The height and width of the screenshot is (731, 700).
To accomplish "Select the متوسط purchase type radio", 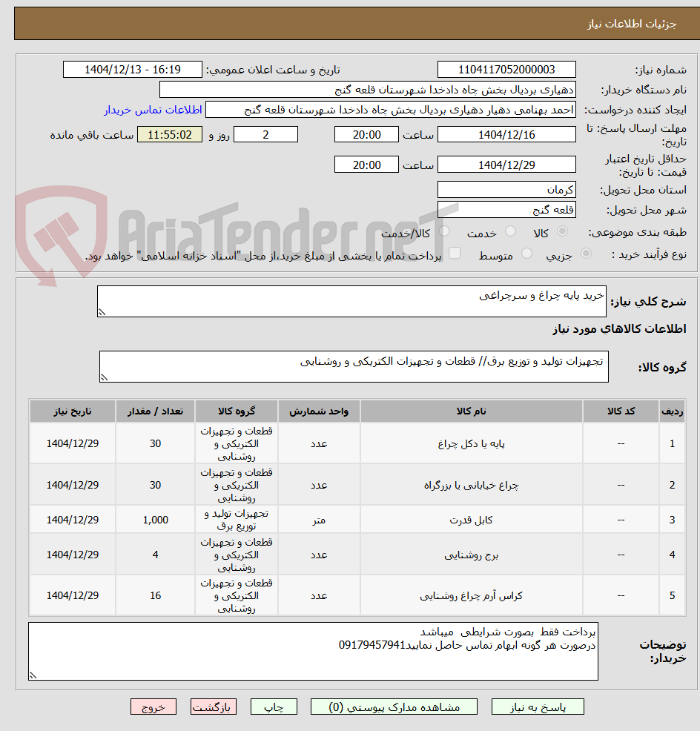I will point(527,254).
